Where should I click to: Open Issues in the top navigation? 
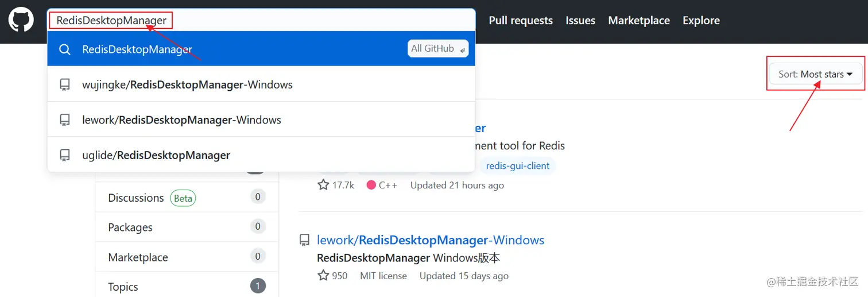(x=580, y=20)
